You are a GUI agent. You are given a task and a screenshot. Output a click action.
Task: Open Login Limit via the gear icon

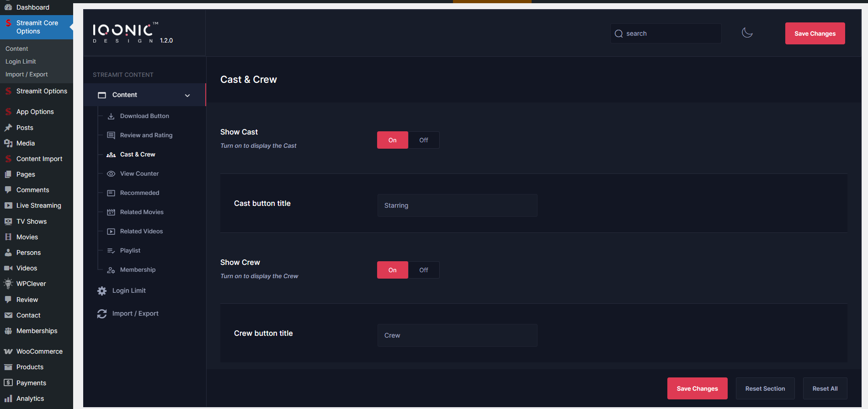[102, 291]
